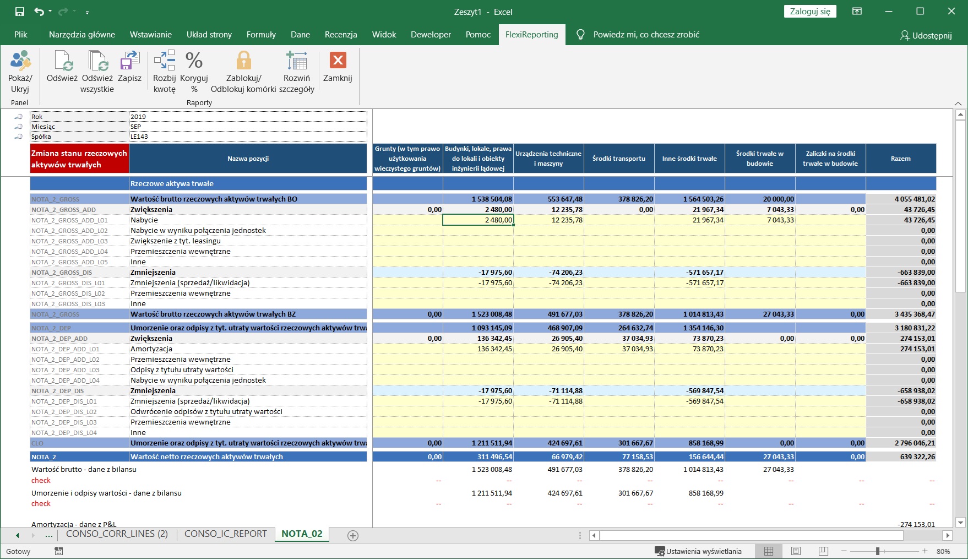Collapse the ribbon with the chevron arrow
This screenshot has width=968, height=560.
tap(958, 104)
